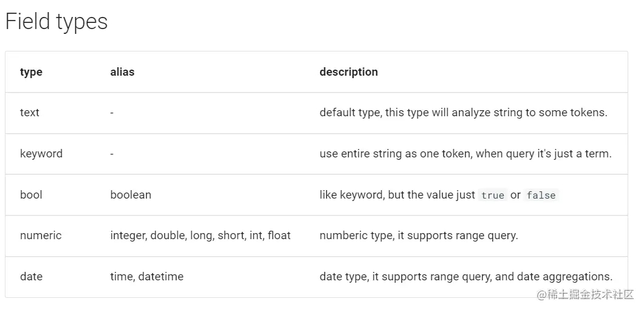Select the 'type' column header

(x=31, y=72)
